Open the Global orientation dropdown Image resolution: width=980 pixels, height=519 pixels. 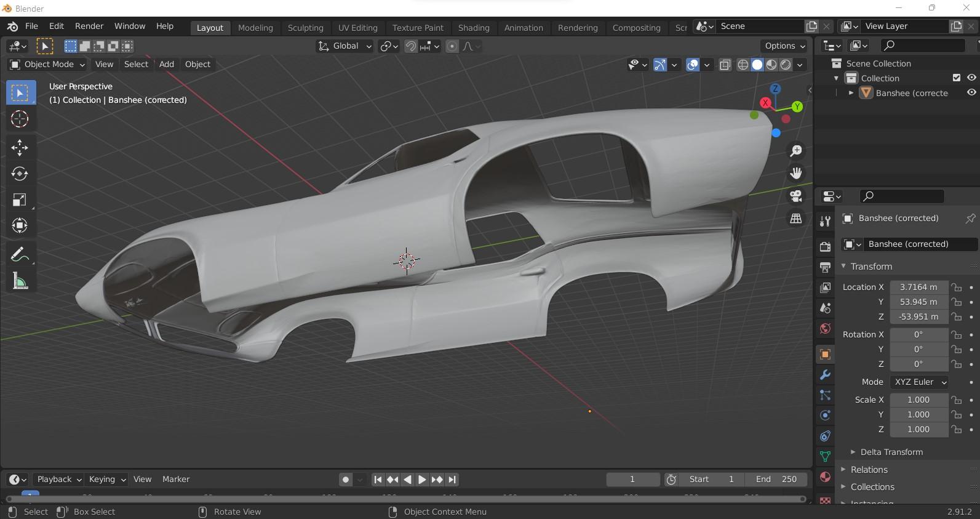(345, 46)
